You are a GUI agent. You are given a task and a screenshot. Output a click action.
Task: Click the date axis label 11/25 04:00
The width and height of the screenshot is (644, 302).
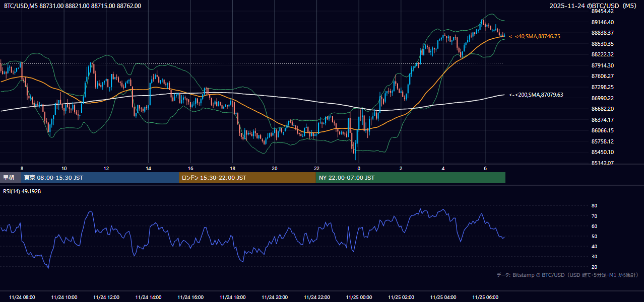443,297
